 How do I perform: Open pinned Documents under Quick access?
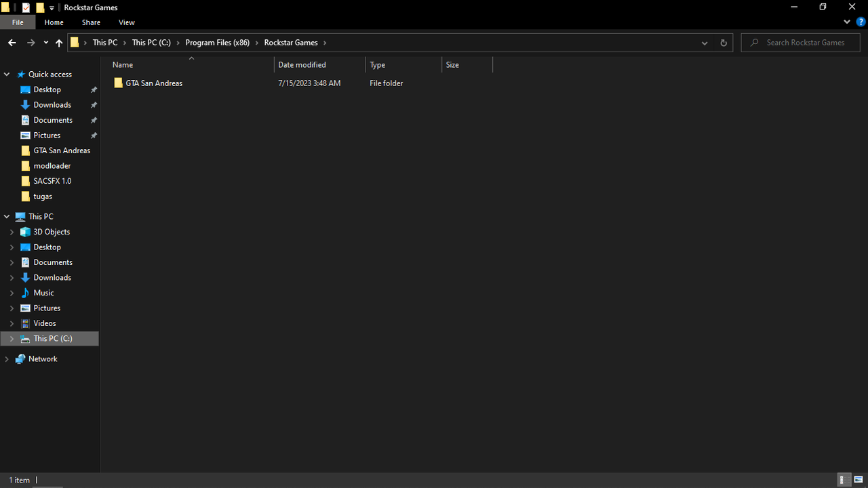53,120
